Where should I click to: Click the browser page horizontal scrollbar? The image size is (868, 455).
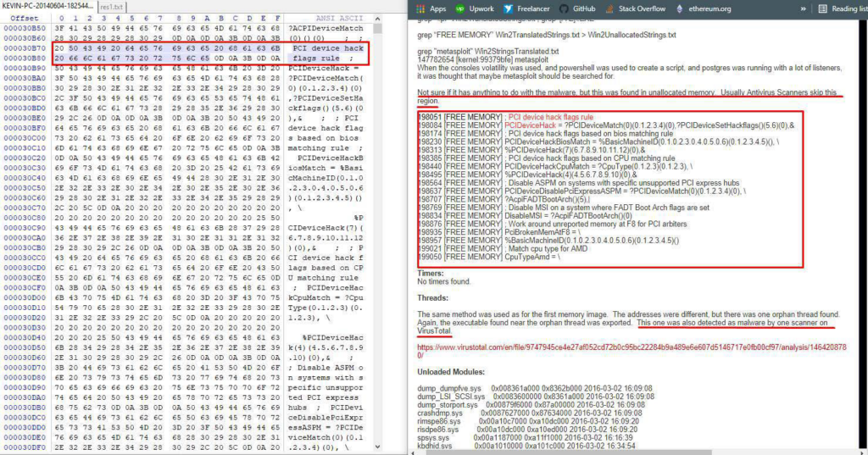coord(569,452)
